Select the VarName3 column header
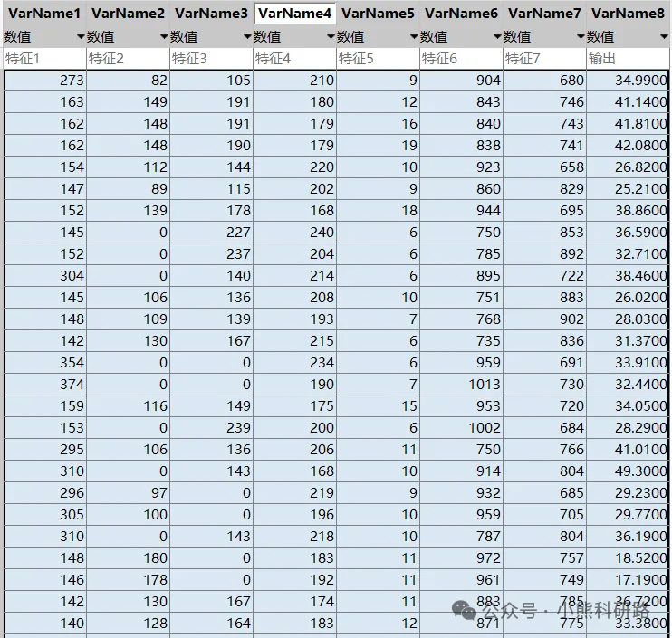672x638 pixels. [211, 14]
